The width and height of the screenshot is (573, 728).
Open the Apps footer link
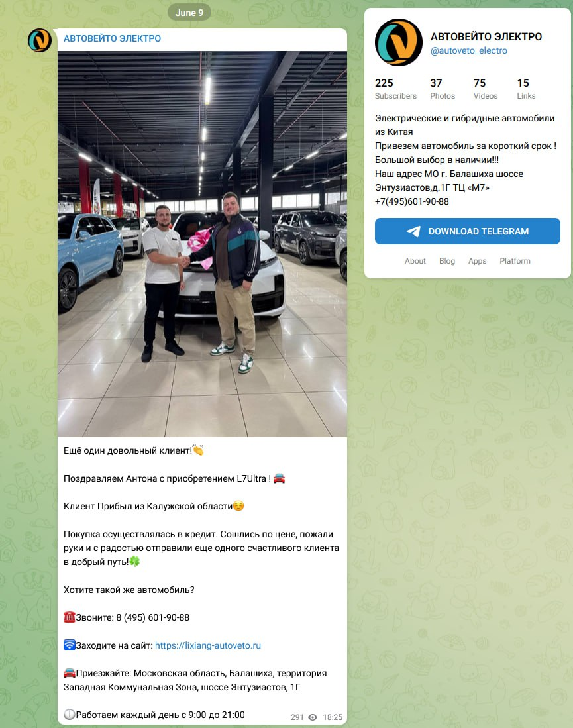[477, 261]
